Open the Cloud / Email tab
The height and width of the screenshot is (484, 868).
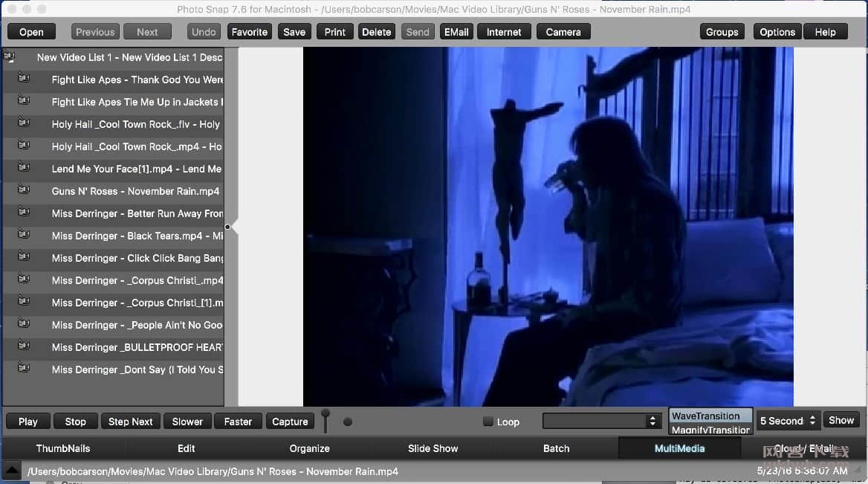coord(804,448)
